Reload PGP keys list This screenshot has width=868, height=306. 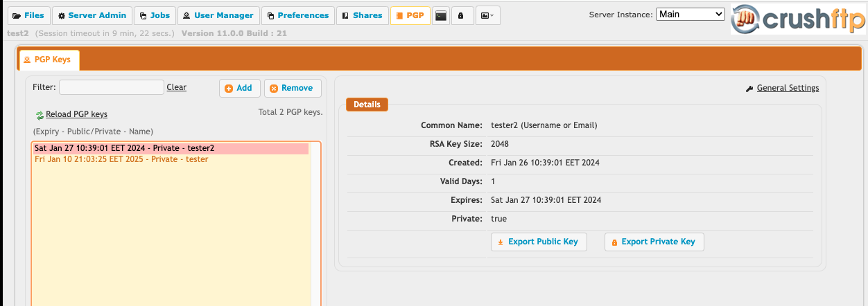(x=76, y=114)
